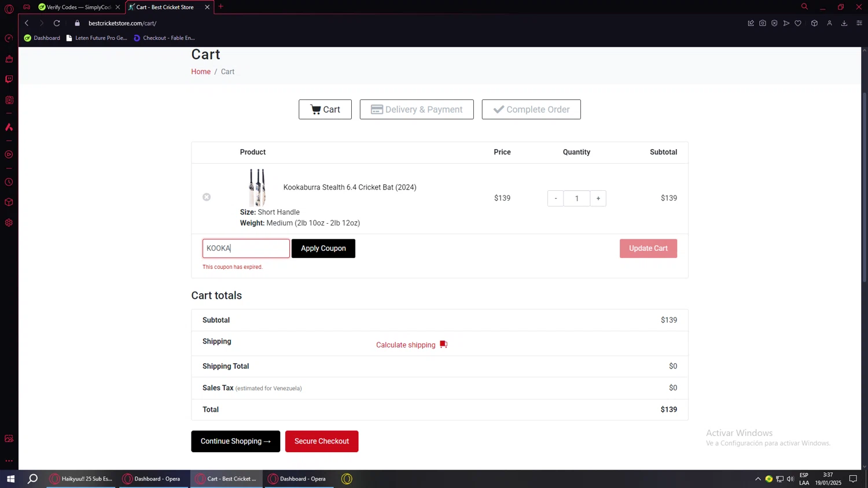This screenshot has width=868, height=488.
Task: Open History clock icon in sidebar
Action: (x=9, y=182)
